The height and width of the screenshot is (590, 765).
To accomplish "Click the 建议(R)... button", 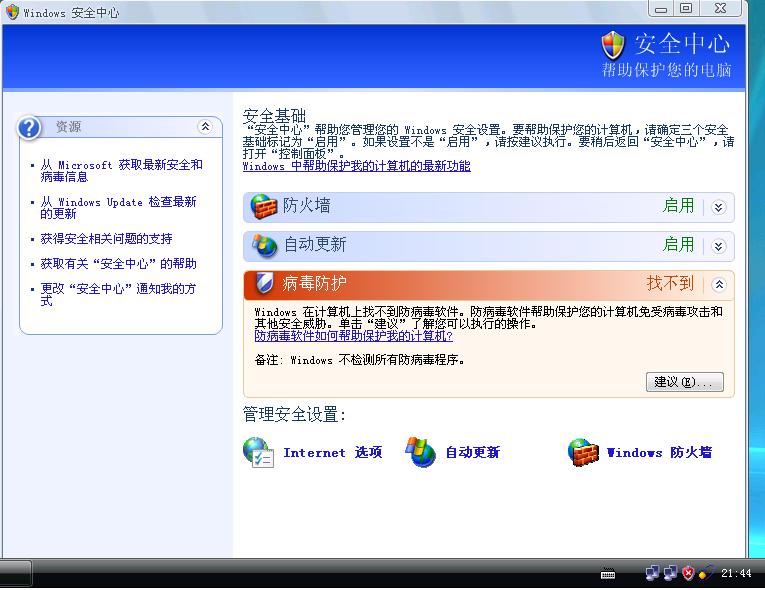I will tap(684, 382).
